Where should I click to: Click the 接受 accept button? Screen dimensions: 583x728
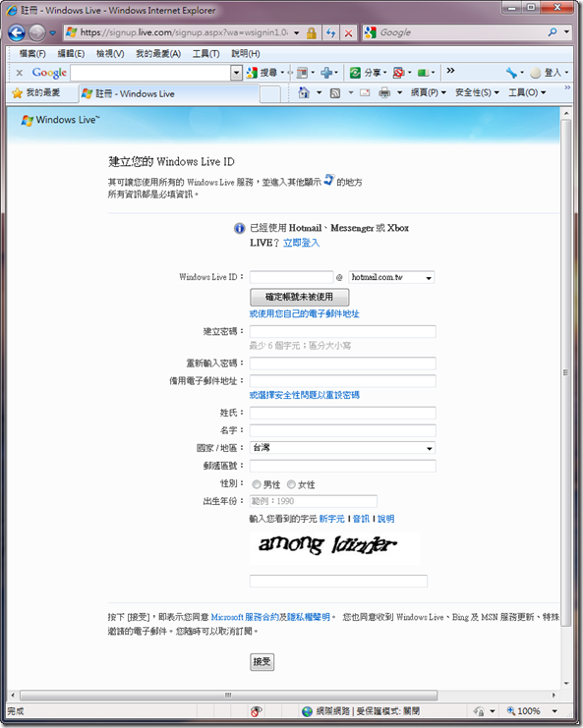(x=262, y=661)
